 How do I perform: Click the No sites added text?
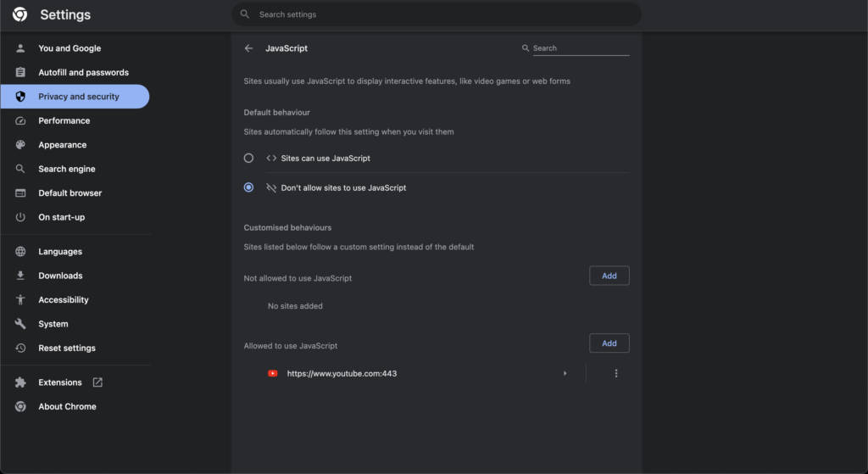pyautogui.click(x=295, y=305)
